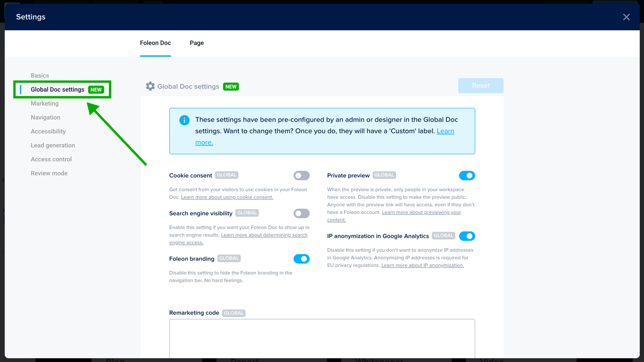644x362 pixels.
Task: Go to the Marketing settings section
Action: pyautogui.click(x=45, y=103)
